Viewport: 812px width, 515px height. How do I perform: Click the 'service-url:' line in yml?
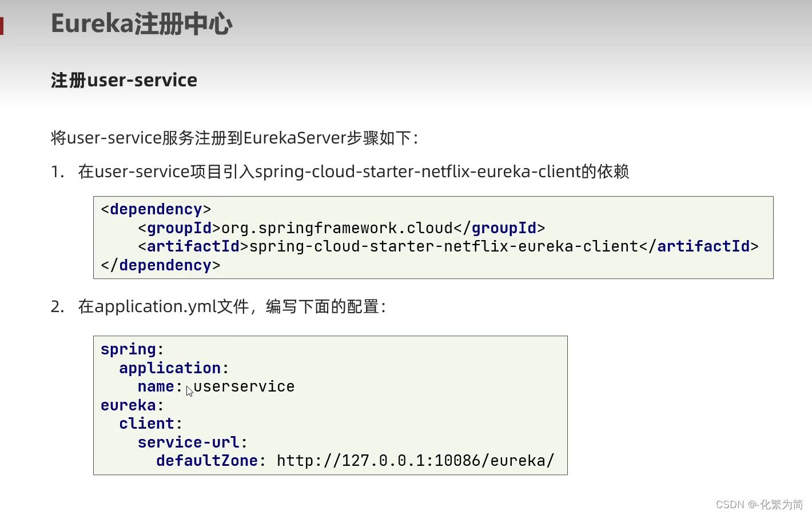(193, 442)
